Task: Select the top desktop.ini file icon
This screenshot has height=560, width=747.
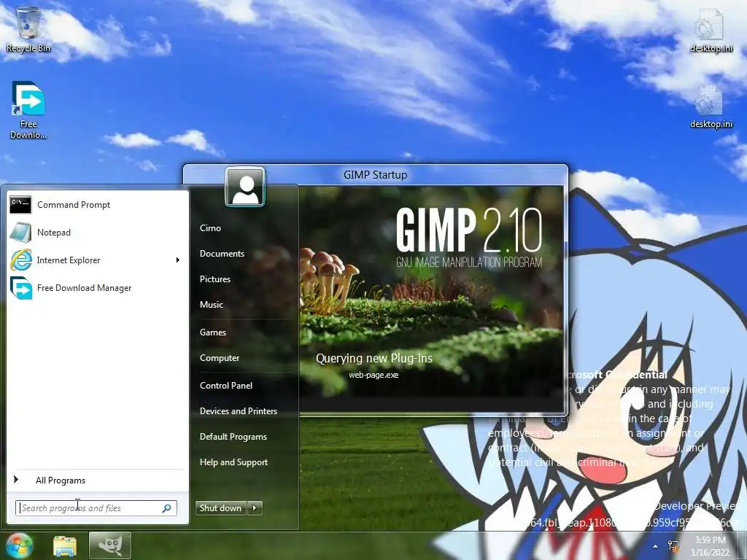Action: (x=711, y=29)
